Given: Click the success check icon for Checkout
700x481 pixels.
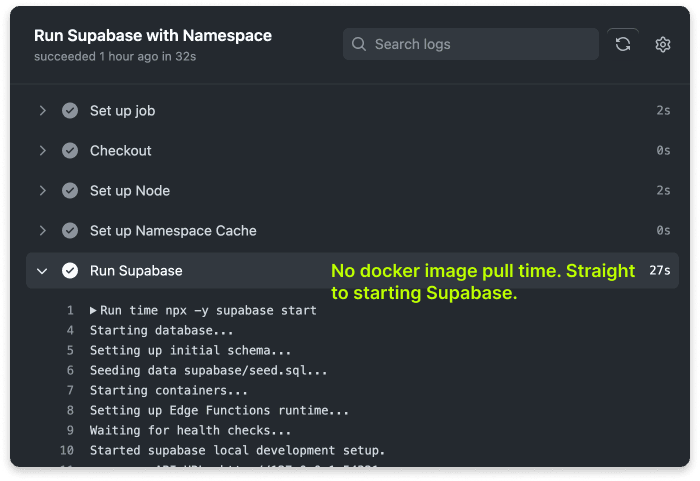Looking at the screenshot, I should (70, 151).
